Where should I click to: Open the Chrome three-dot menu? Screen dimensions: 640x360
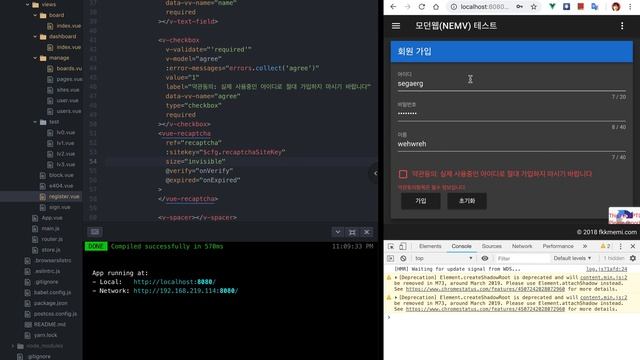click(x=630, y=7)
